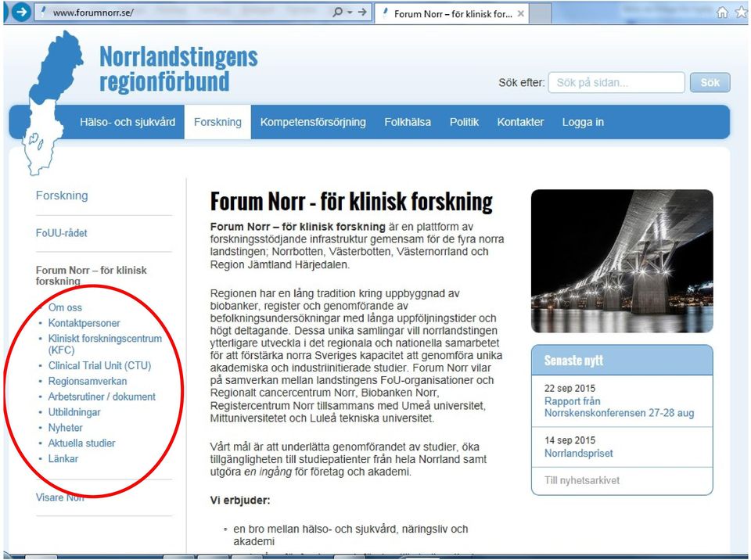Click the page heading 'Forum Norr - för klinisk forskning'
Screen dimensions: 751x560
pyautogui.click(x=351, y=202)
